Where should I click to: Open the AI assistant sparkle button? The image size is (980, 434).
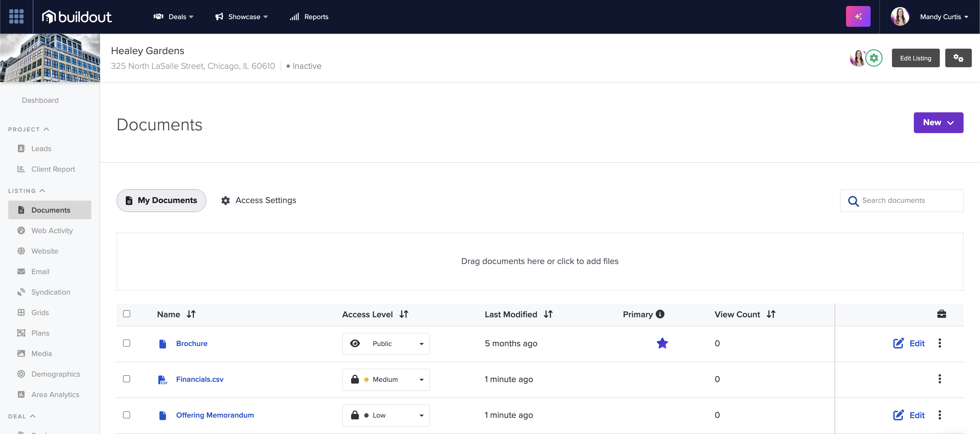point(858,16)
